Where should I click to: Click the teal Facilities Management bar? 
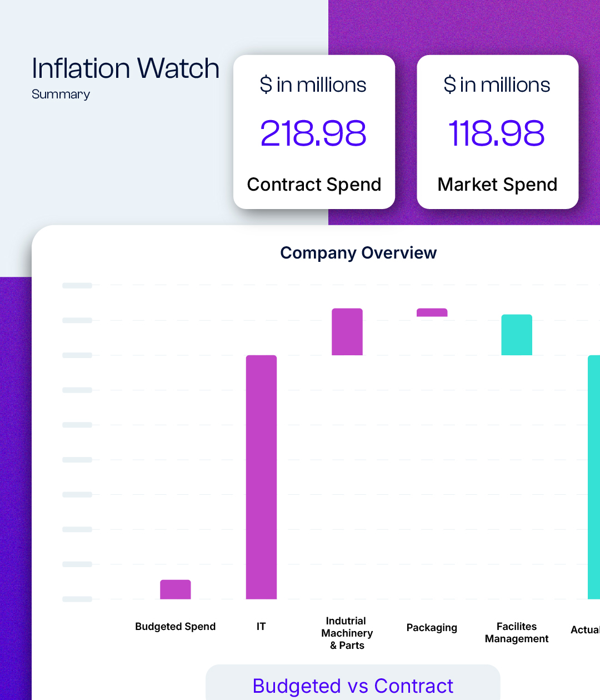click(517, 335)
